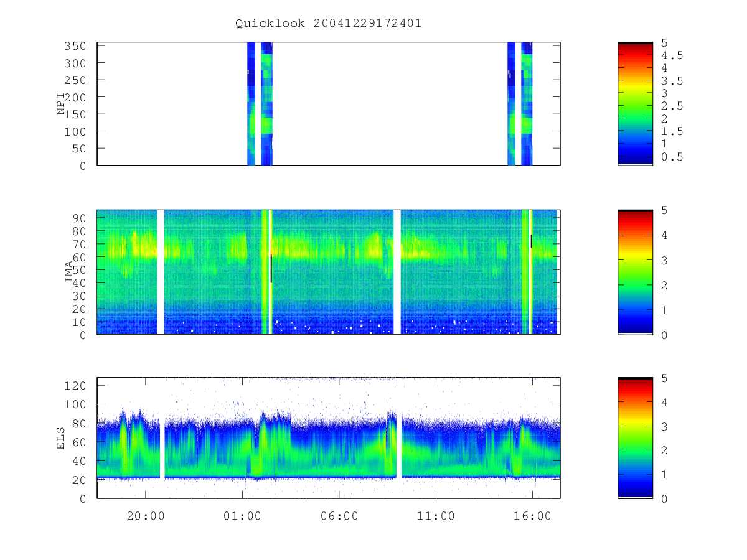Select the IMA axis label
Viewport: 747px width, 560px height.
point(70,272)
